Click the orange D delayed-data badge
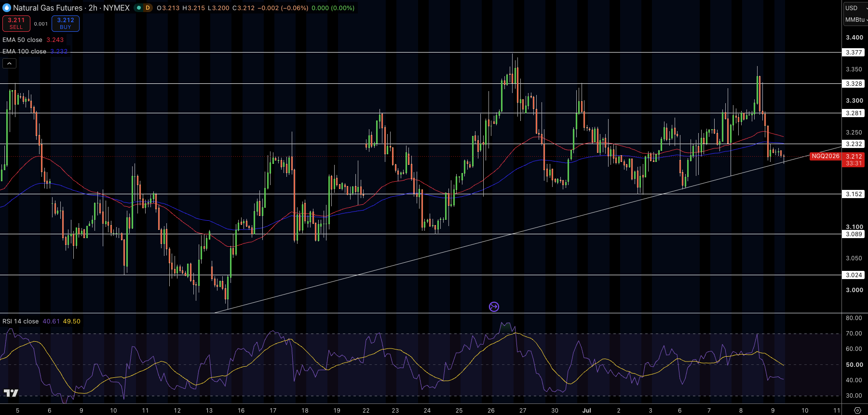 [148, 8]
